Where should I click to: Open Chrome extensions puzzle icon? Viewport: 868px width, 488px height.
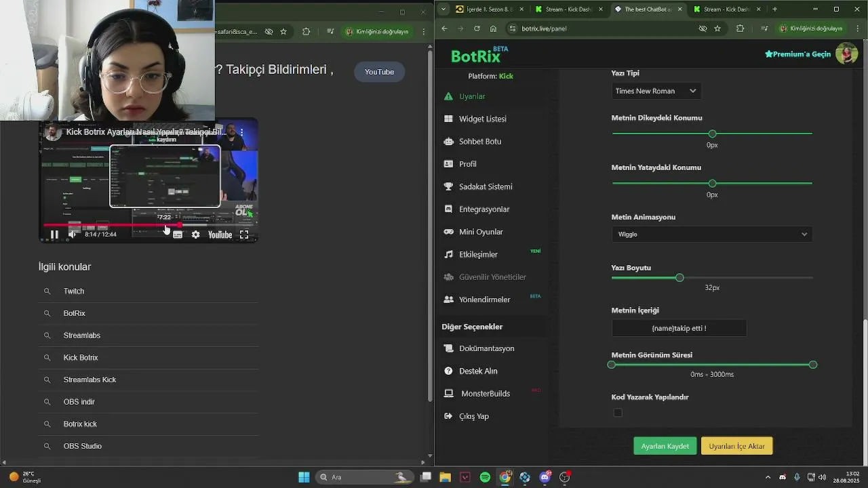pos(740,28)
